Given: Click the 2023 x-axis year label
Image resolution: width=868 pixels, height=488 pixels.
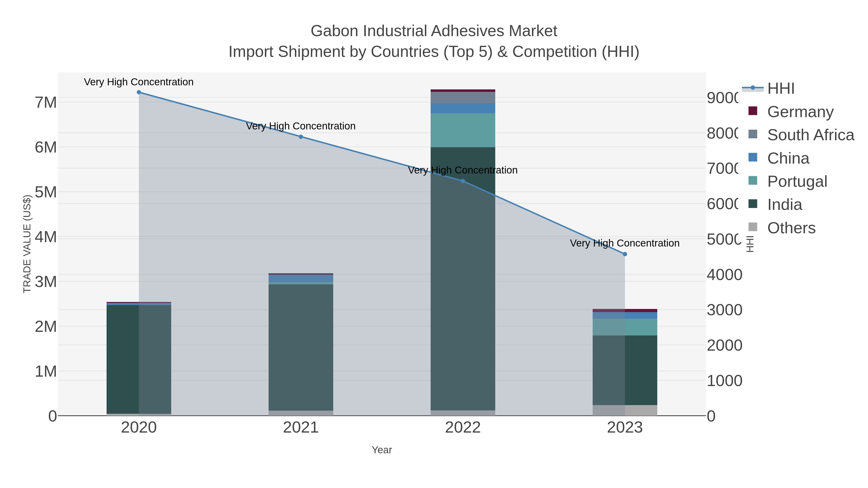Looking at the screenshot, I should click(x=625, y=428).
